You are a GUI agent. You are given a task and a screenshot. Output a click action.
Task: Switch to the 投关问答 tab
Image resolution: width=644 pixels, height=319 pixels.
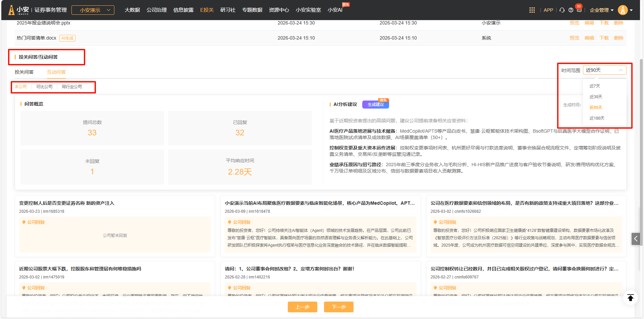[24, 72]
